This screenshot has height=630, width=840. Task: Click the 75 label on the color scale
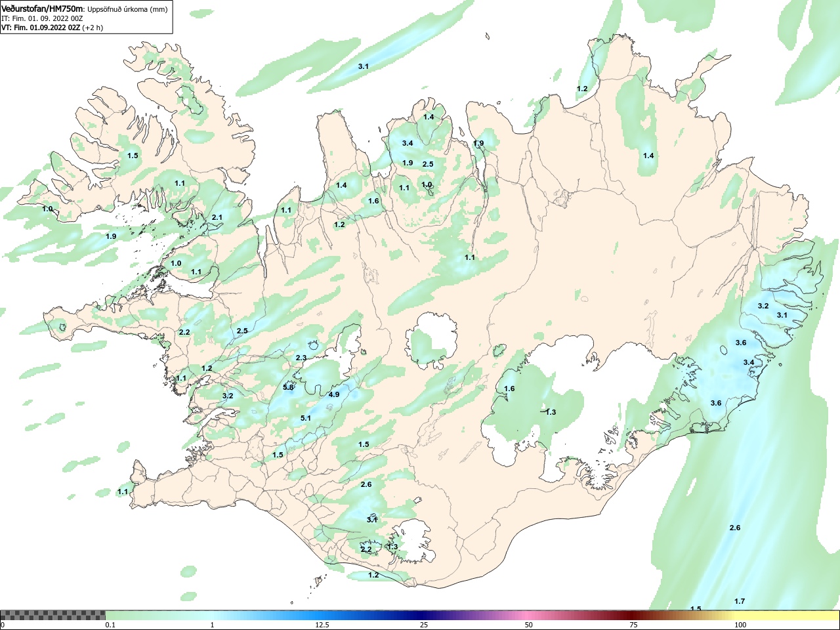(x=633, y=625)
